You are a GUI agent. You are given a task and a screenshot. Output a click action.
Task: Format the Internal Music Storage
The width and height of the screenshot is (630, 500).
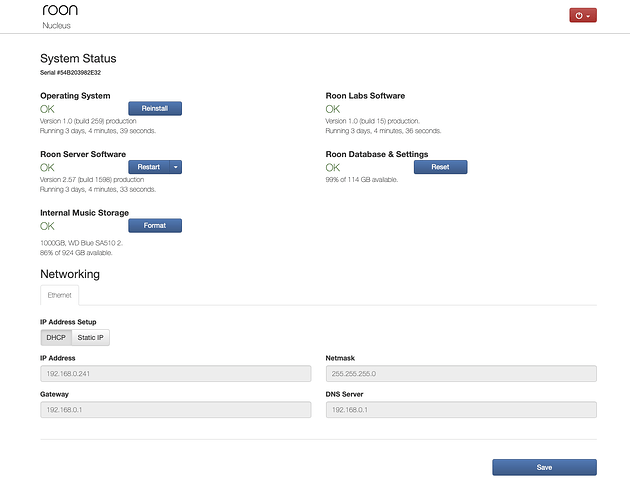[x=154, y=225]
